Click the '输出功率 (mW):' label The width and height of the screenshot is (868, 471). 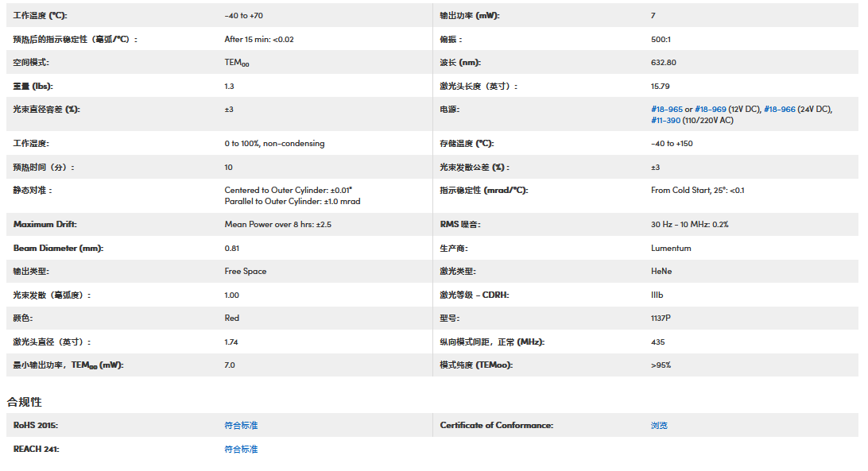(470, 16)
